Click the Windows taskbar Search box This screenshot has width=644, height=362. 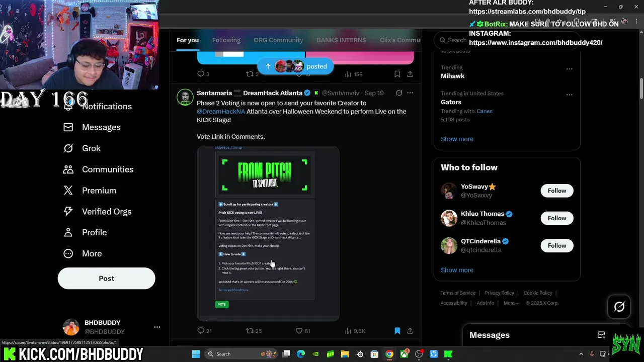[240, 354]
